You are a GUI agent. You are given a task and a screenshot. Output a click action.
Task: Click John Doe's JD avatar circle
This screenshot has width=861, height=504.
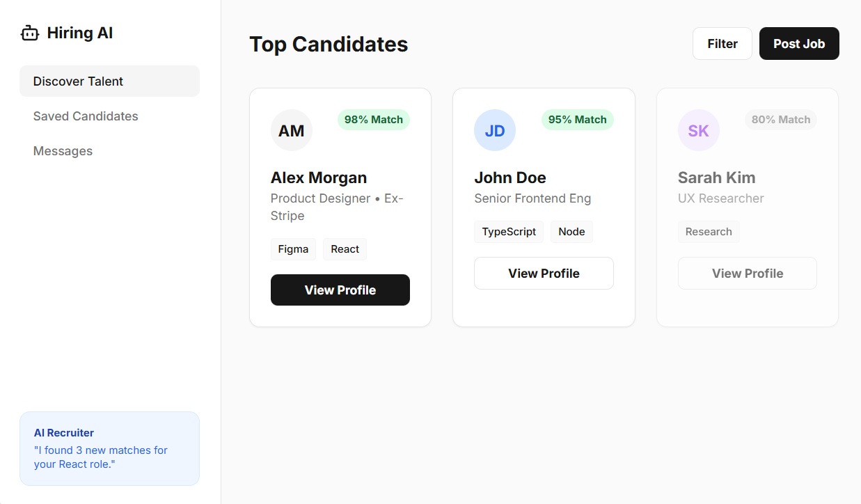pos(495,130)
